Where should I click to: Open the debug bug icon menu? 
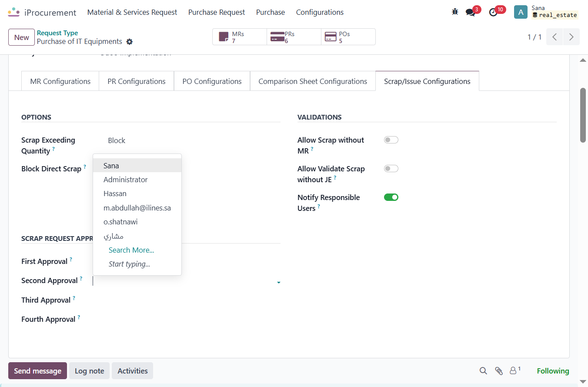point(455,12)
